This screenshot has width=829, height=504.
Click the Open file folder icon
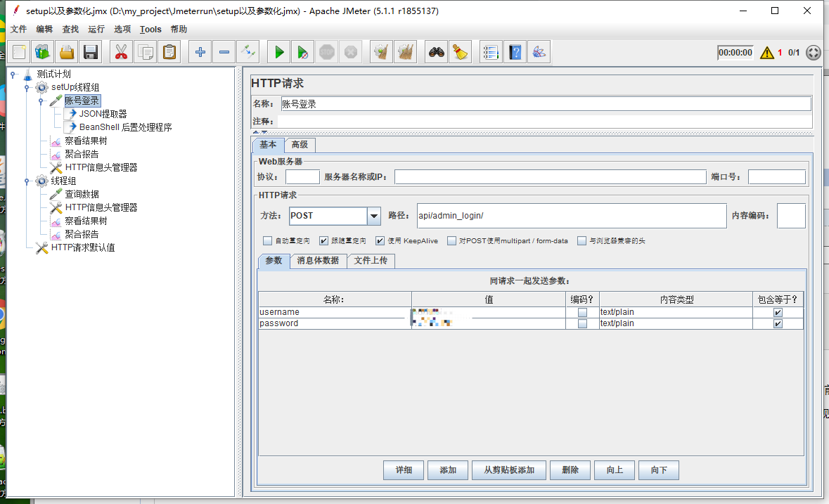click(x=67, y=52)
